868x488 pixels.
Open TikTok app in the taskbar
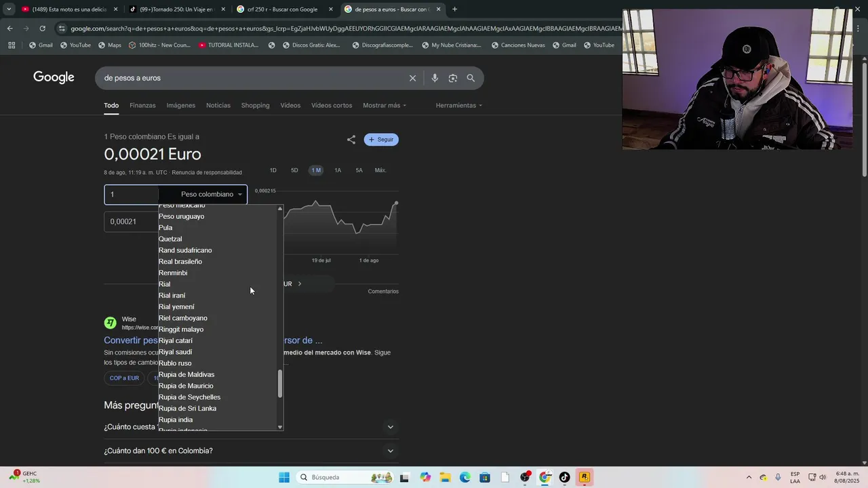[564, 477]
